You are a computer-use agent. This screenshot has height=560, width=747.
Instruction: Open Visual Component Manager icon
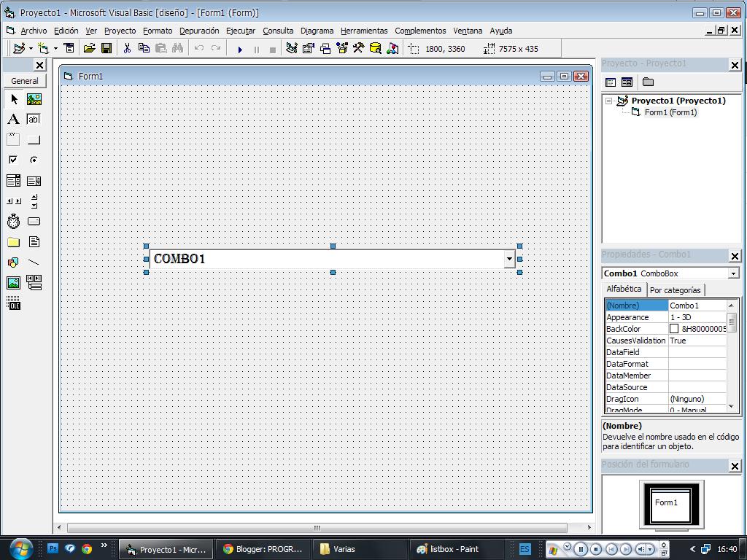(392, 49)
